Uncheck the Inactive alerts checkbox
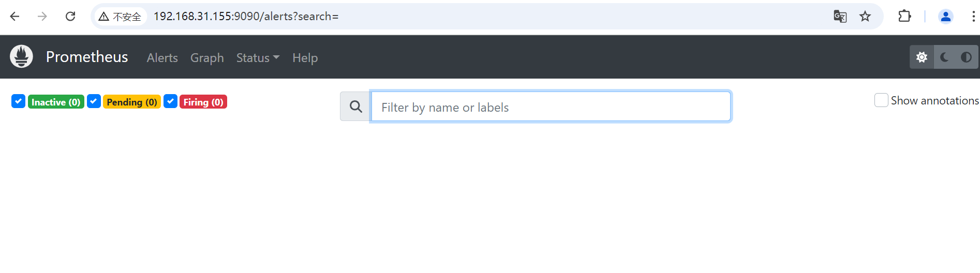Viewport: 980px width, 273px height. click(x=18, y=101)
